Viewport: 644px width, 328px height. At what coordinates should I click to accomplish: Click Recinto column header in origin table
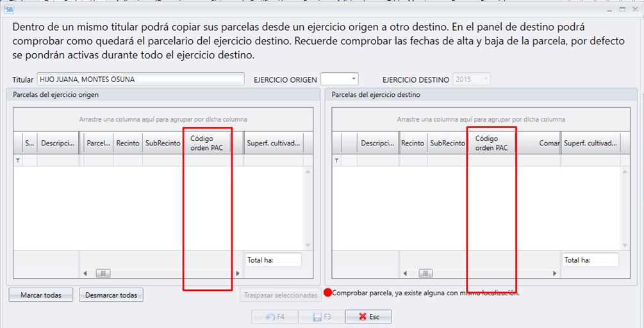128,143
